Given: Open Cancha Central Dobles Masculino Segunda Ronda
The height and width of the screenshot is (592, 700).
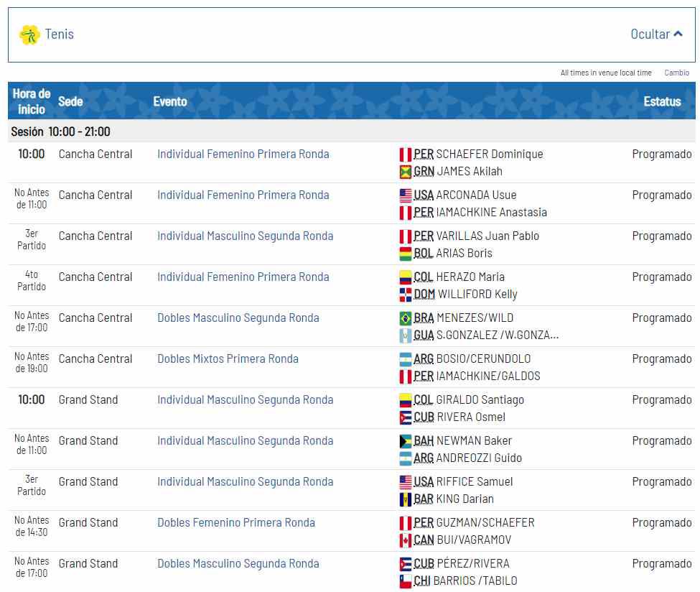Looking at the screenshot, I should coord(238,318).
